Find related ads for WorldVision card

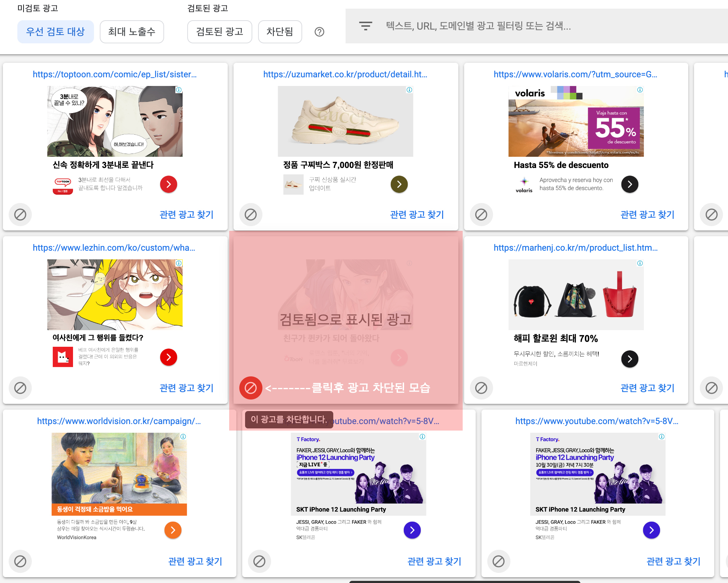195,561
